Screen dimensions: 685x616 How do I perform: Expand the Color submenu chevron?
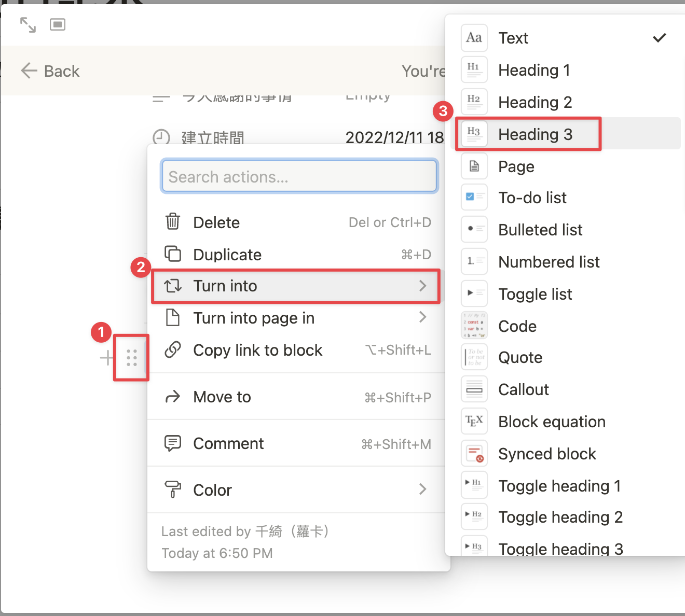click(423, 489)
